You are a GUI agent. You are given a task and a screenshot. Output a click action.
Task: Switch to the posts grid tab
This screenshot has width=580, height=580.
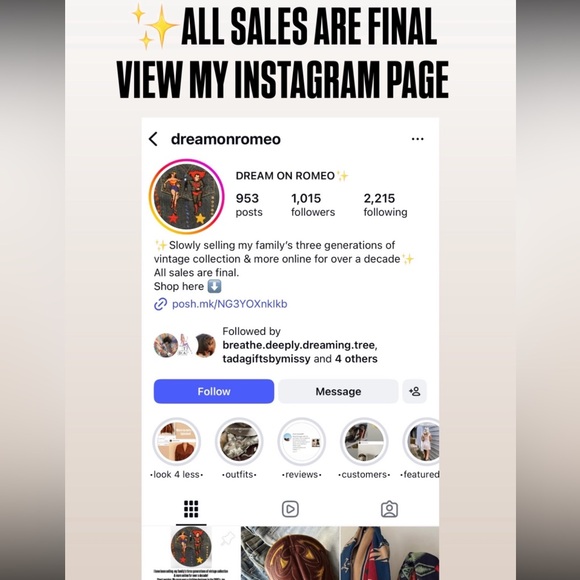tap(191, 509)
